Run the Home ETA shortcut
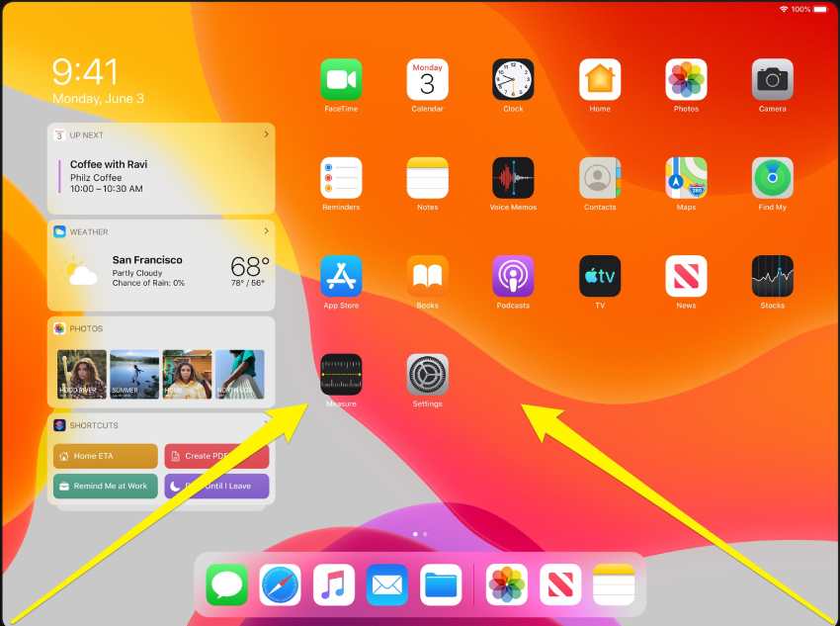Screen dimensions: 840x626 coord(105,456)
